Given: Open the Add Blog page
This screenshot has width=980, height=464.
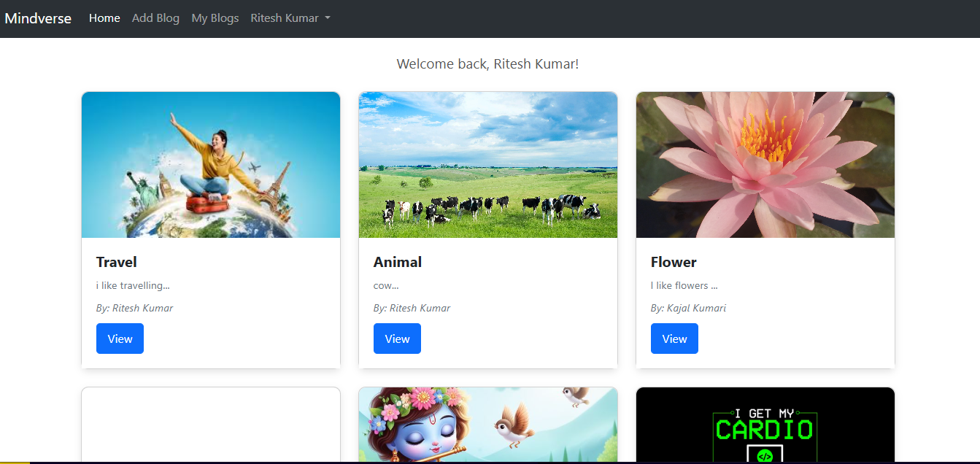Looking at the screenshot, I should pos(155,18).
